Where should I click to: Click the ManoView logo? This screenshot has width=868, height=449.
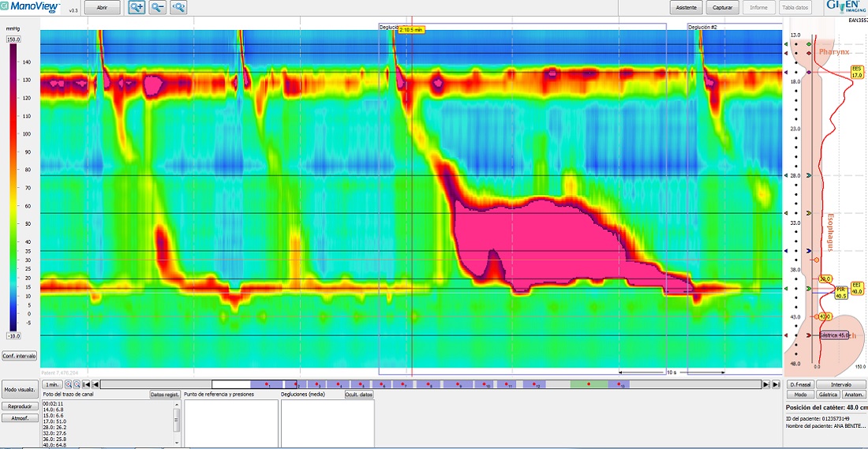[x=31, y=6]
